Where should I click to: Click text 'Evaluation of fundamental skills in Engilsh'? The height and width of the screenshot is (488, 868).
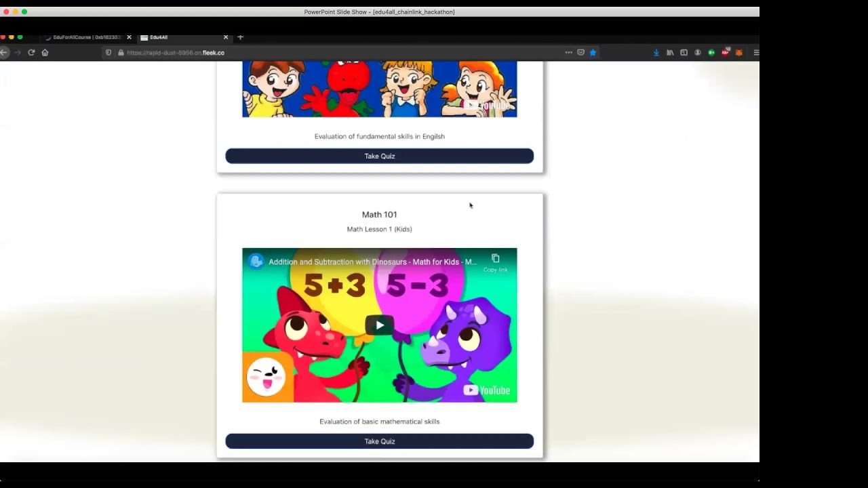pos(380,136)
